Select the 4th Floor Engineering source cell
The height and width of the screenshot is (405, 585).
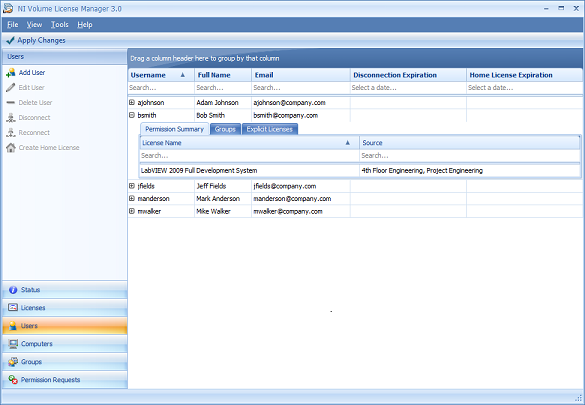click(470, 170)
